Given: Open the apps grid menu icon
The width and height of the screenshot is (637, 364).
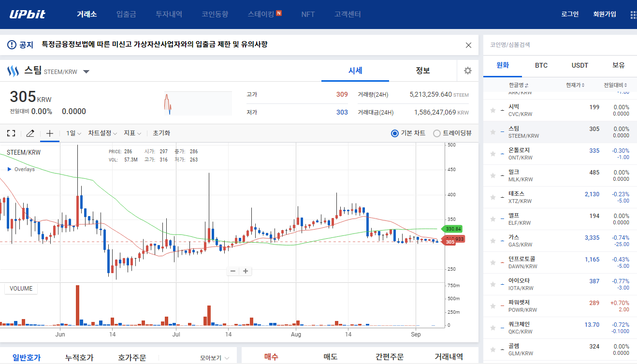Looking at the screenshot, I should (633, 15).
